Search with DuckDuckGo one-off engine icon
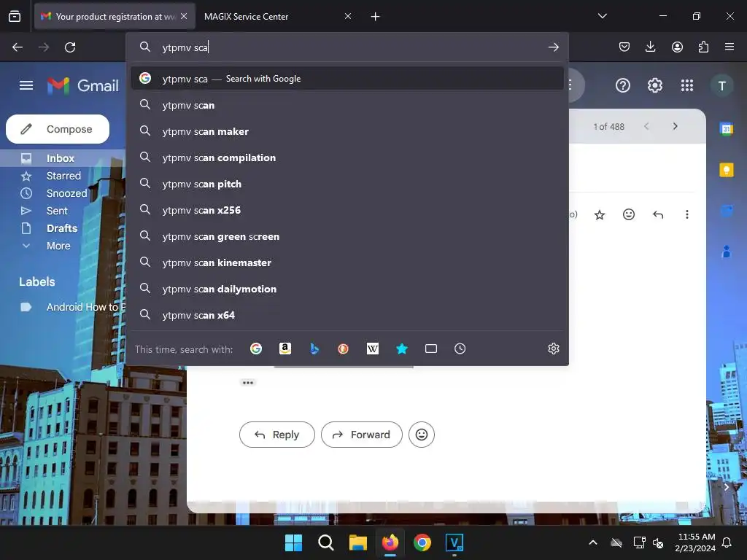Image resolution: width=747 pixels, height=560 pixels. coord(343,349)
